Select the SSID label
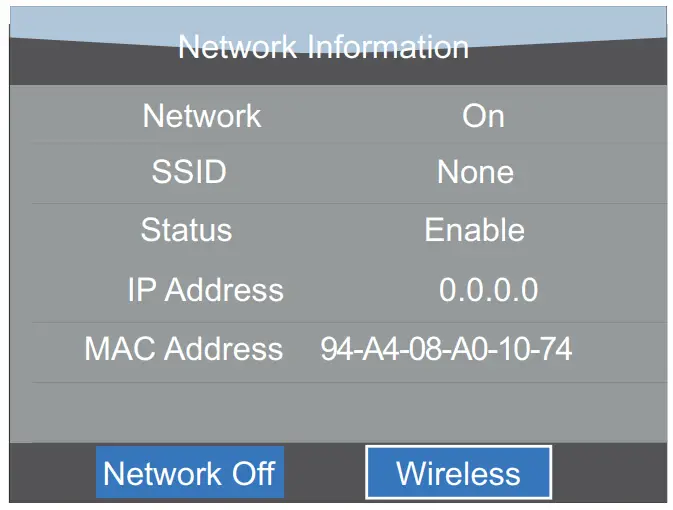Image resolution: width=673 pixels, height=510 pixels. pos(189,172)
